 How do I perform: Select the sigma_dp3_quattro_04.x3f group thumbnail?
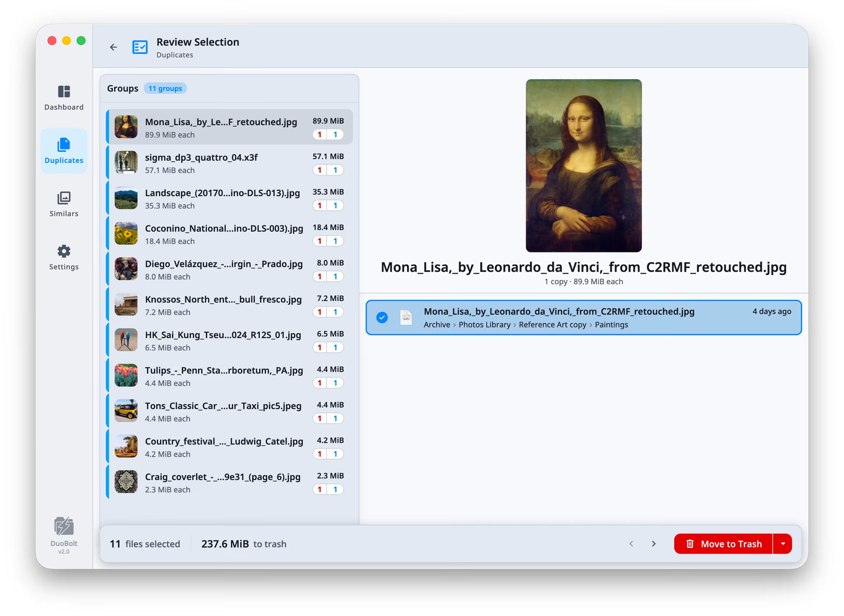[126, 162]
